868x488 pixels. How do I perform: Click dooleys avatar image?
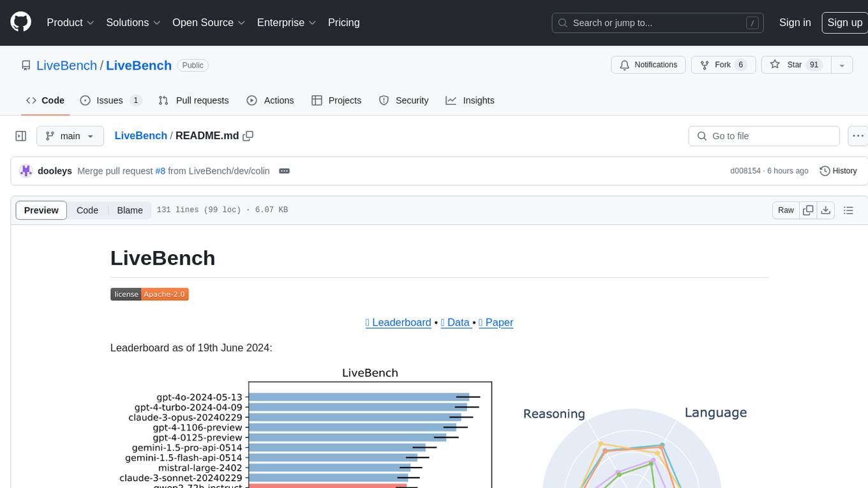point(26,171)
